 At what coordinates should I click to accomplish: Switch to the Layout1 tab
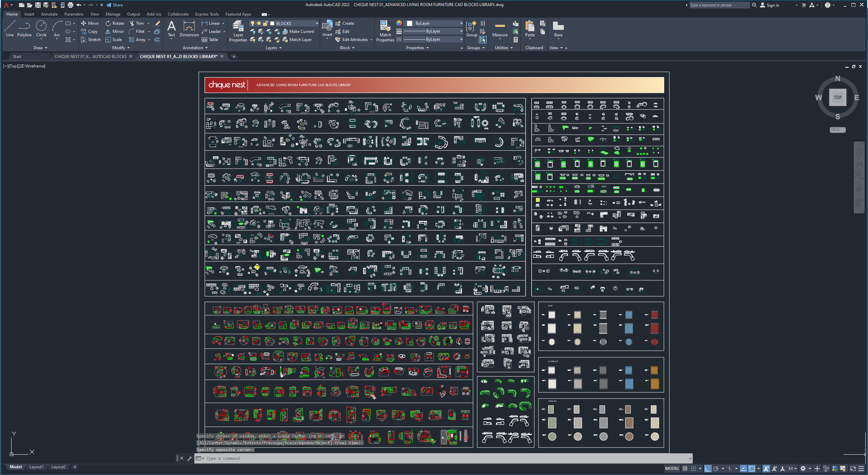coord(36,467)
